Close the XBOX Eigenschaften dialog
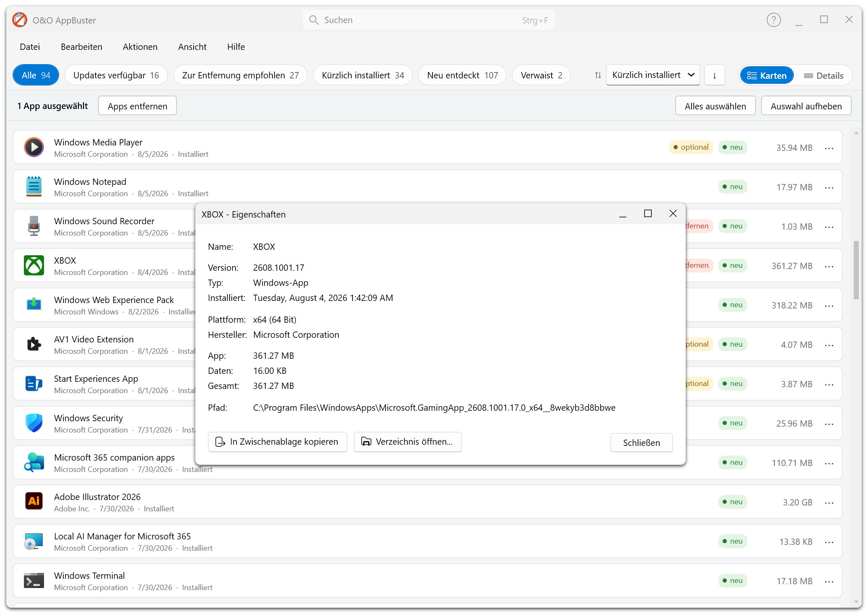 pyautogui.click(x=673, y=214)
